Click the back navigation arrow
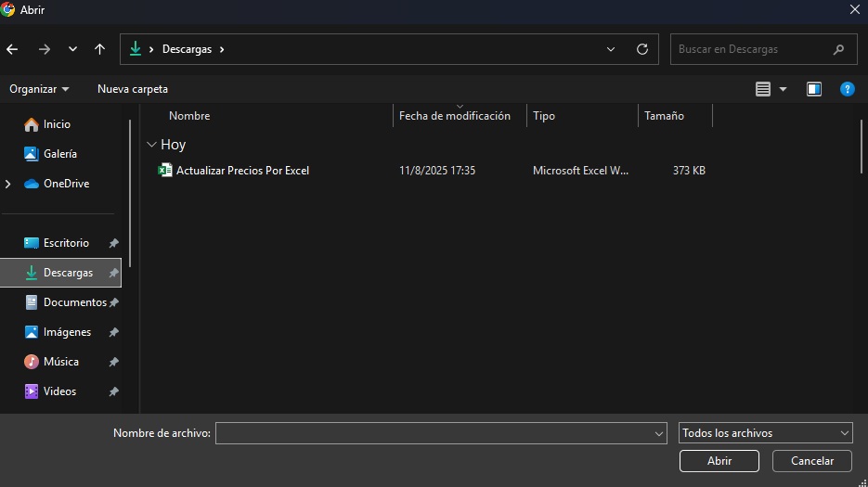 (12, 49)
